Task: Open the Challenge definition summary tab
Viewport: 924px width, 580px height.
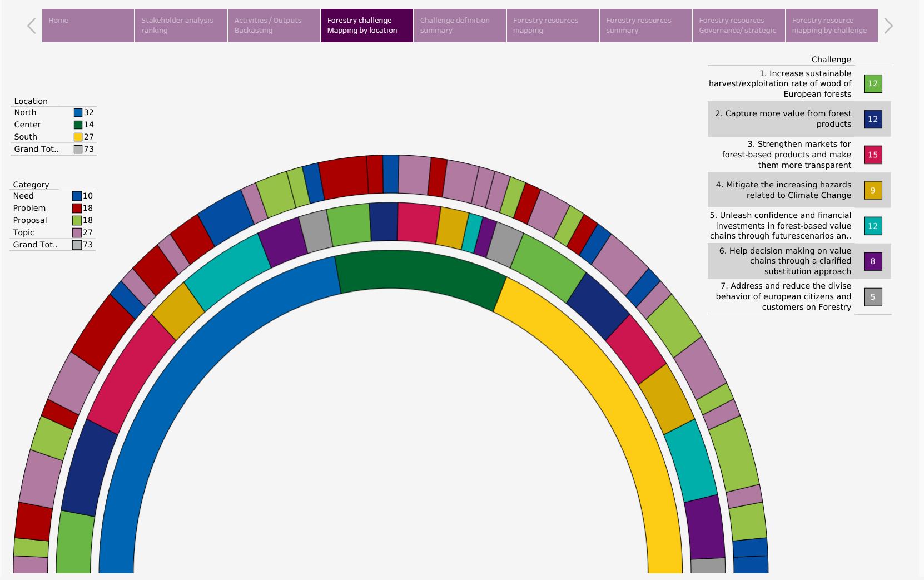Action: (459, 26)
